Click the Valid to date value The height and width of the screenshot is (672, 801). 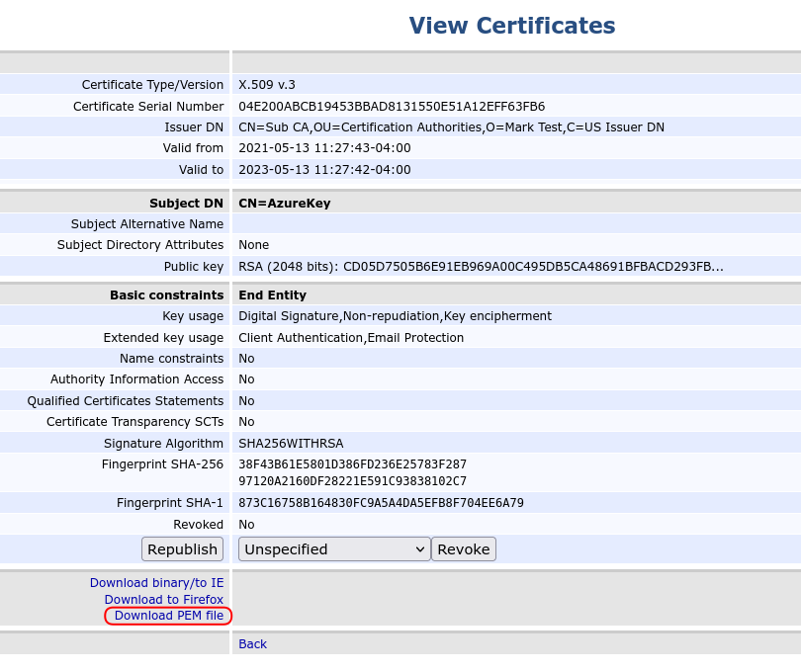pyautogui.click(x=324, y=170)
